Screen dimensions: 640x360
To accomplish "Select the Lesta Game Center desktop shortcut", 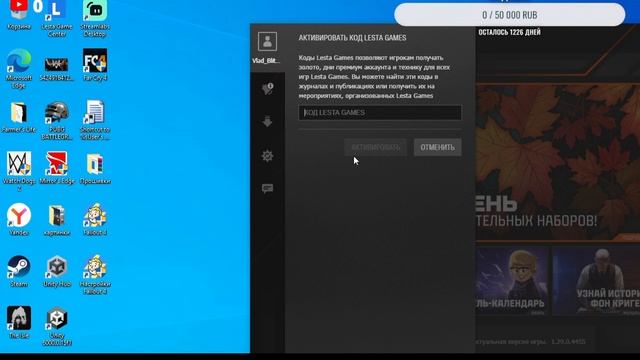I will click(57, 19).
